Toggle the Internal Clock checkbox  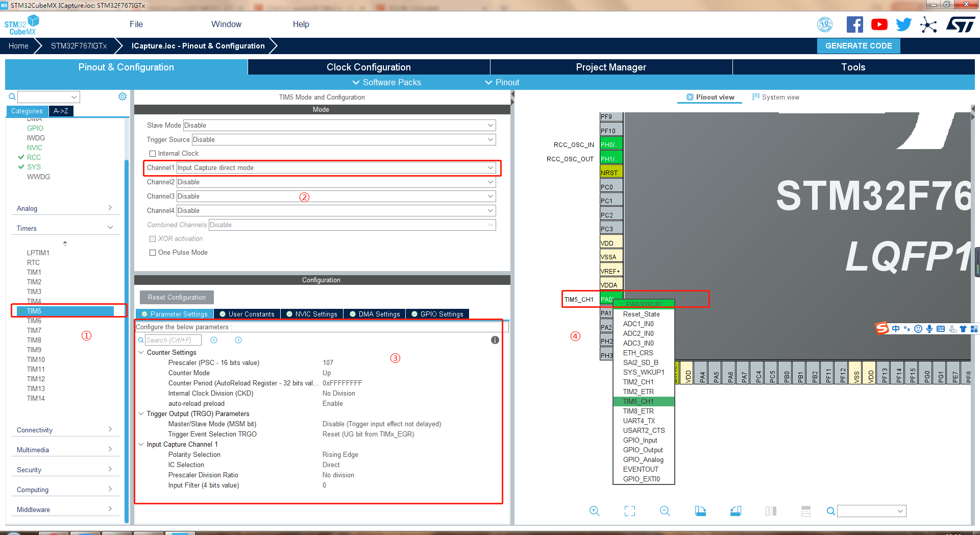click(152, 154)
